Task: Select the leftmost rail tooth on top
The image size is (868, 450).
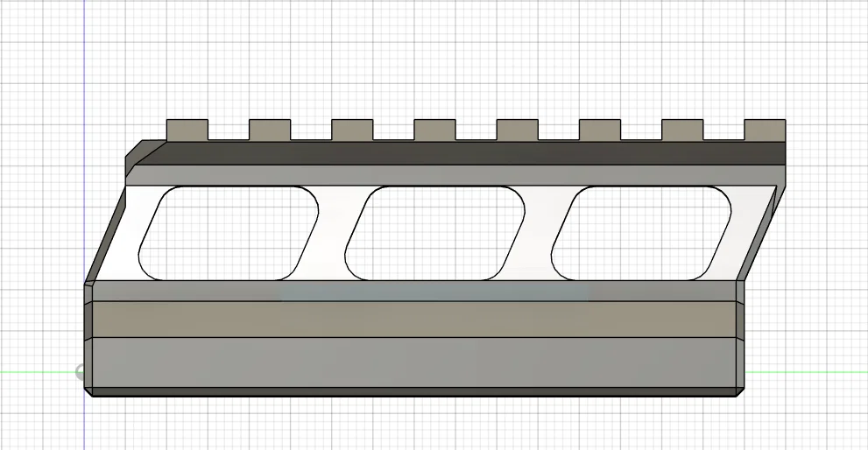Action: coord(187,130)
